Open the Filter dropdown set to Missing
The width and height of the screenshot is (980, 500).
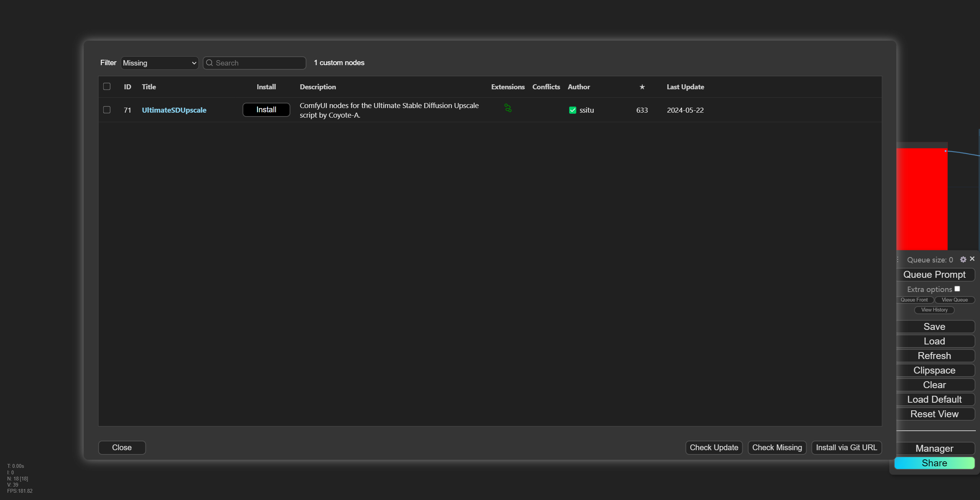[x=160, y=63]
